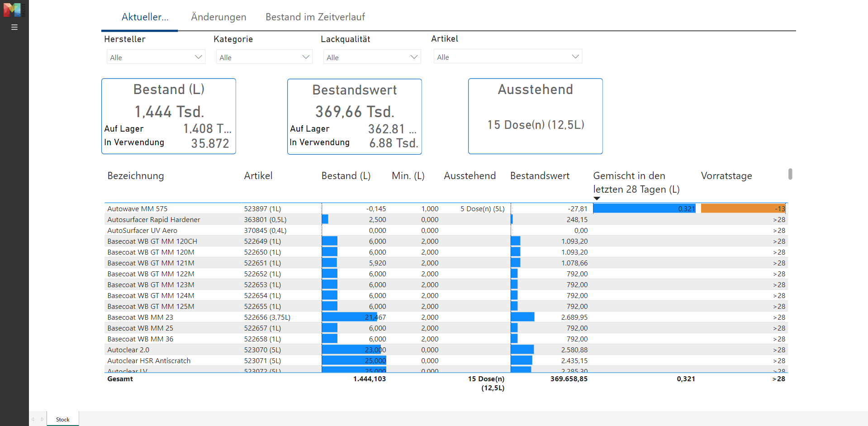Click the sort arrow under Gemischt column
Screen dimensions: 868x426
[x=597, y=199]
